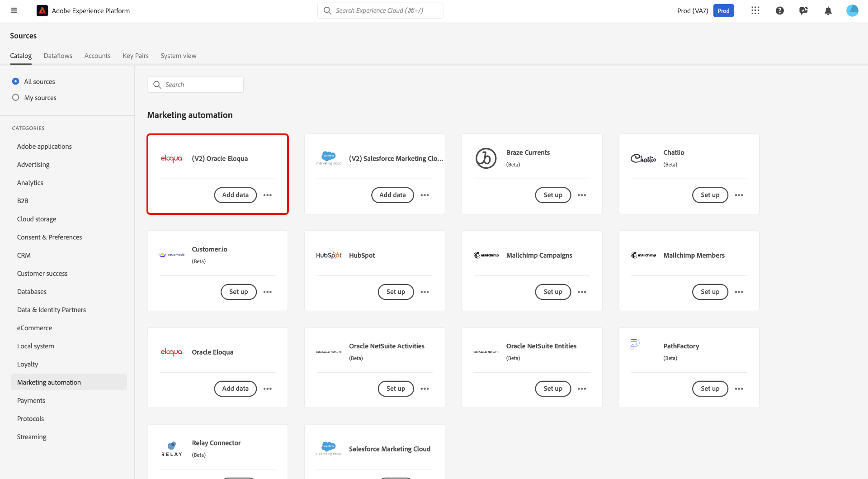Open the user profile avatar
The image size is (868, 479).
coord(852,10)
